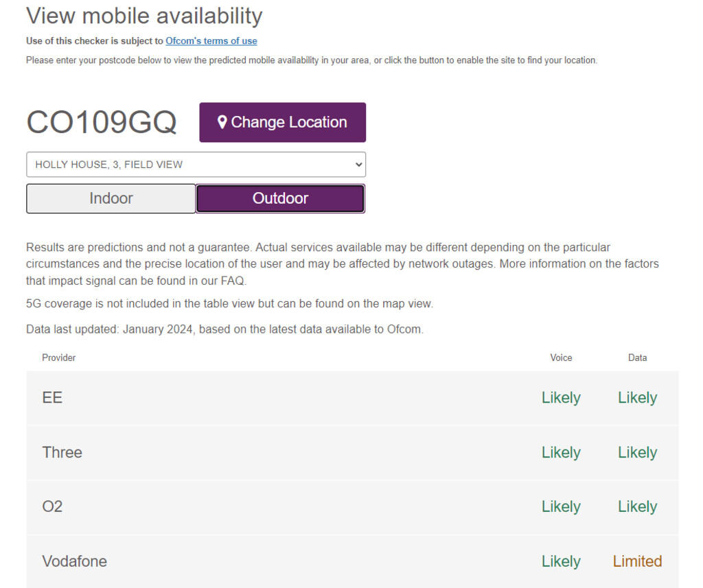Click the Provider column header
The height and width of the screenshot is (588, 703).
pyautogui.click(x=59, y=357)
